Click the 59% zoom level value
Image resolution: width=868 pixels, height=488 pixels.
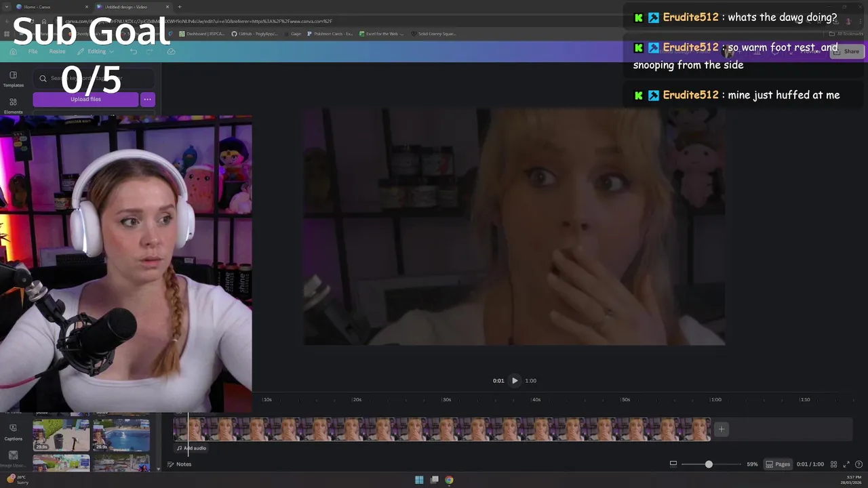coord(752,464)
